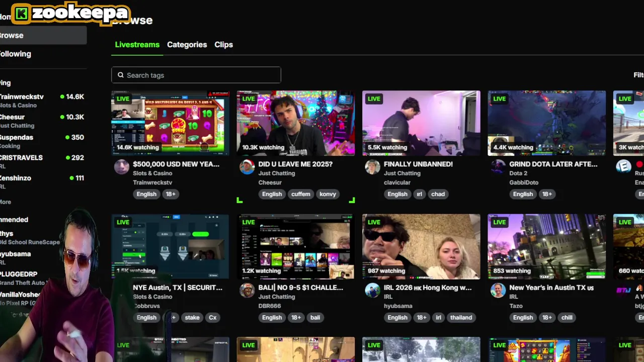The height and width of the screenshot is (362, 644).
Task: Open GabbiDoto channel name link
Action: coord(524,183)
